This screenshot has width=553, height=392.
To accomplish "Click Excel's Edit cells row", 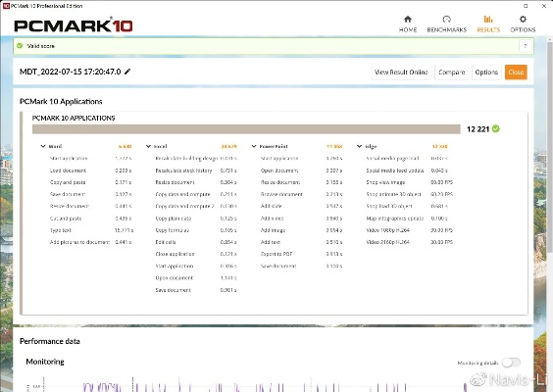I will 196,242.
